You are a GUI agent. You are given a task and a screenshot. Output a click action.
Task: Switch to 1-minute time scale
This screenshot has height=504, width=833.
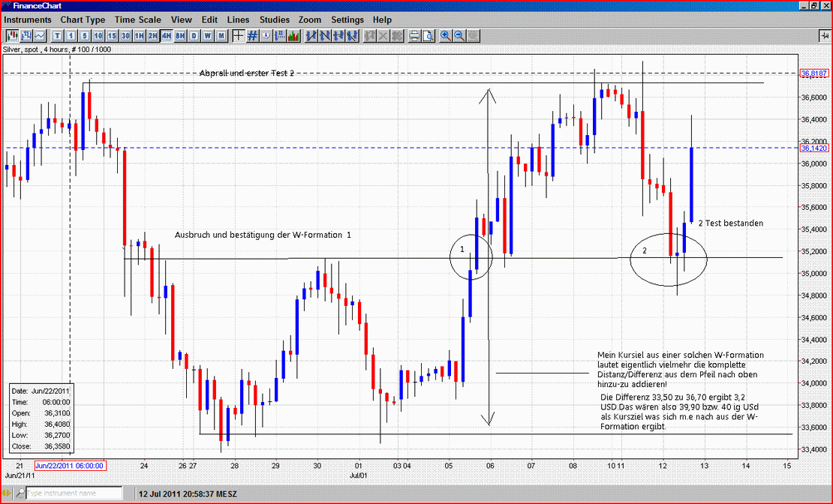[x=71, y=35]
